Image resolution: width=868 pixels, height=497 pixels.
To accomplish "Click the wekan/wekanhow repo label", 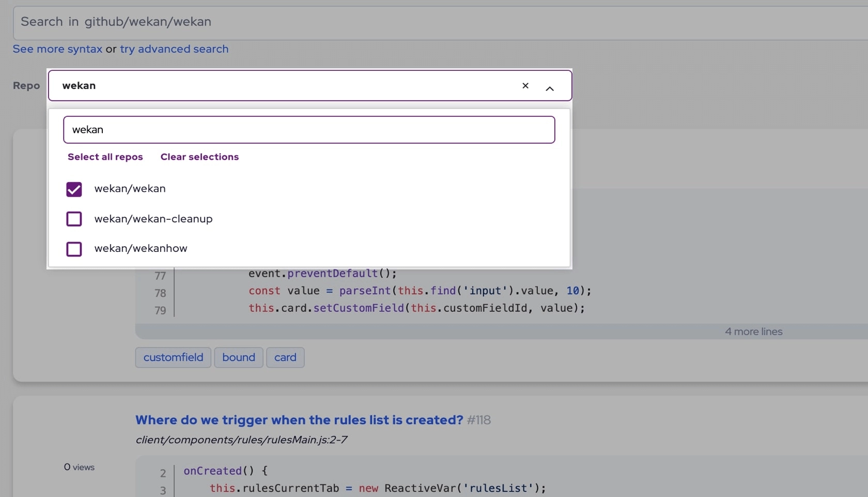I will (141, 249).
